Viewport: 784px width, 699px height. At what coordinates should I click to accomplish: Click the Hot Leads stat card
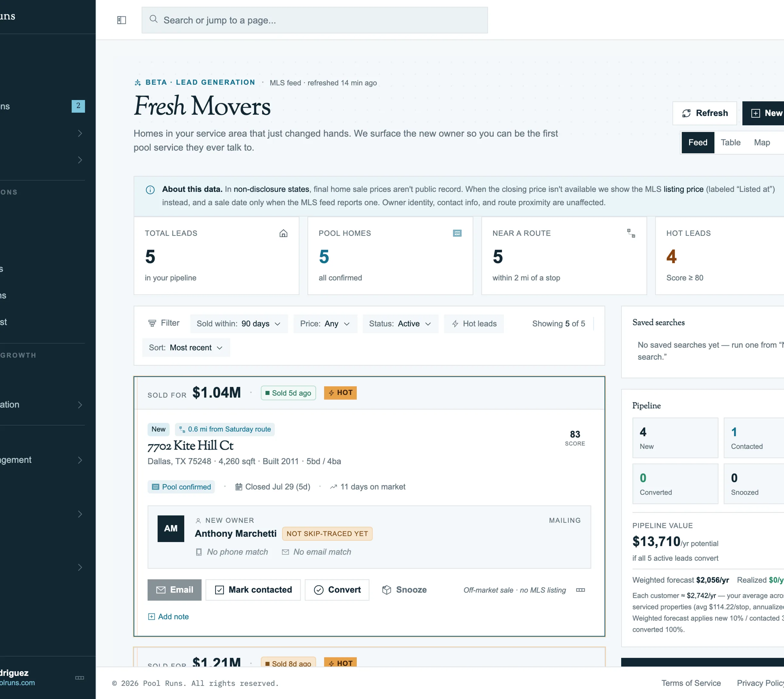pos(720,256)
